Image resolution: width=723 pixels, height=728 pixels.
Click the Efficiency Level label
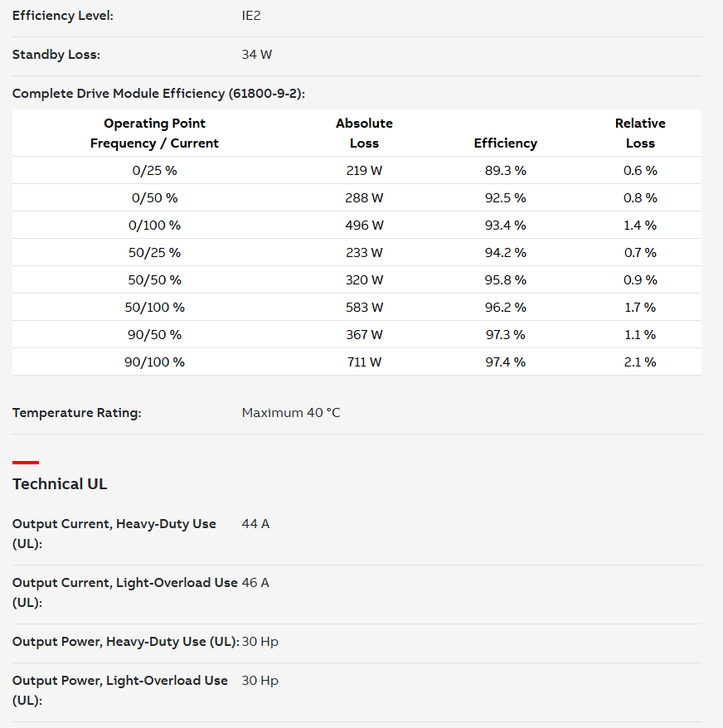coord(63,16)
